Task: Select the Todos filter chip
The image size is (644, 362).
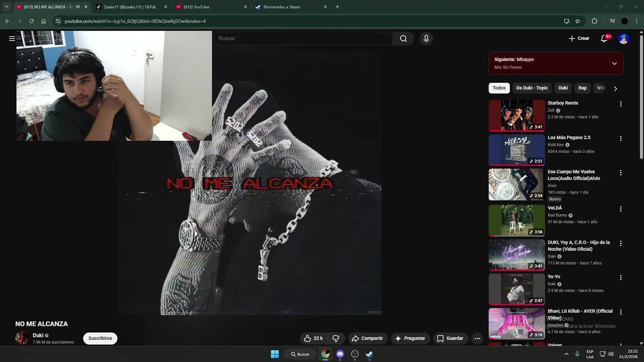Action: (499, 88)
